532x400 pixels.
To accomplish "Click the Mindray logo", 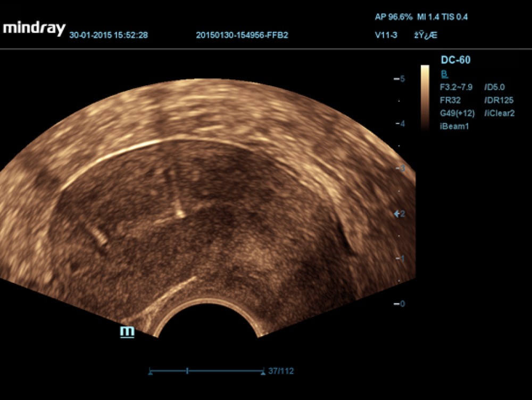I will click(x=34, y=28).
